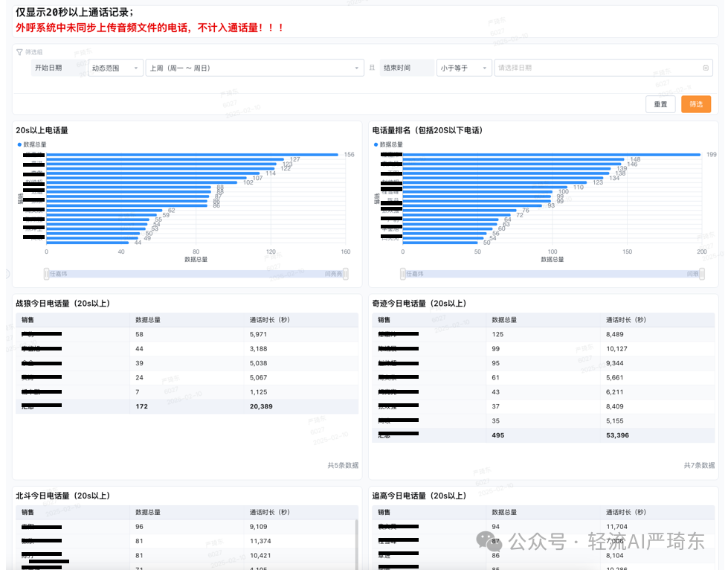
Task: Select duration 5,971 in 战狼 table
Action: point(258,334)
